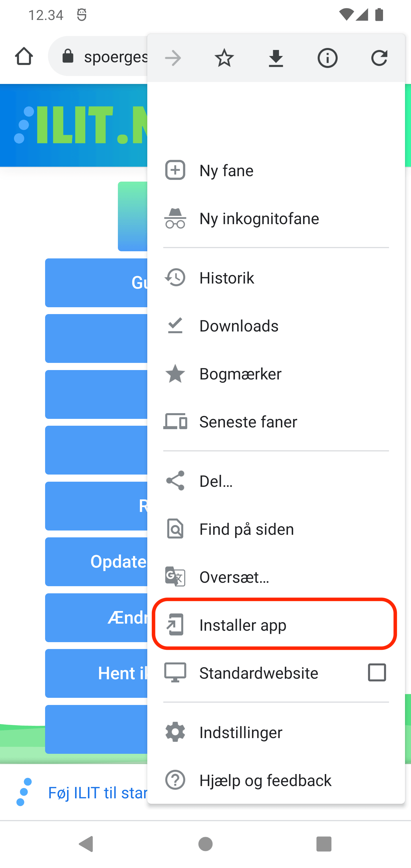The width and height of the screenshot is (411, 868).
Task: Enable the Standardwebsite checkbox
Action: pos(377,673)
